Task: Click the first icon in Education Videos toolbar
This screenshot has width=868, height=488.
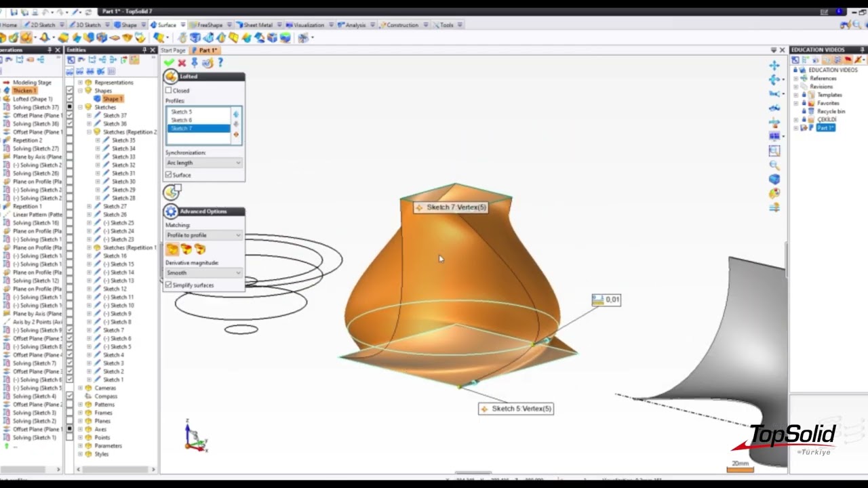Action: tap(795, 60)
